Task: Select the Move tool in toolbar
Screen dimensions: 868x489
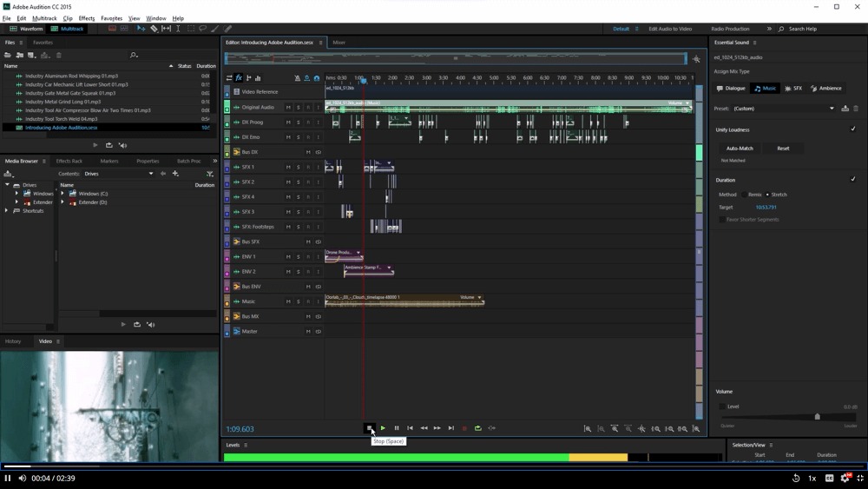Action: (x=141, y=29)
